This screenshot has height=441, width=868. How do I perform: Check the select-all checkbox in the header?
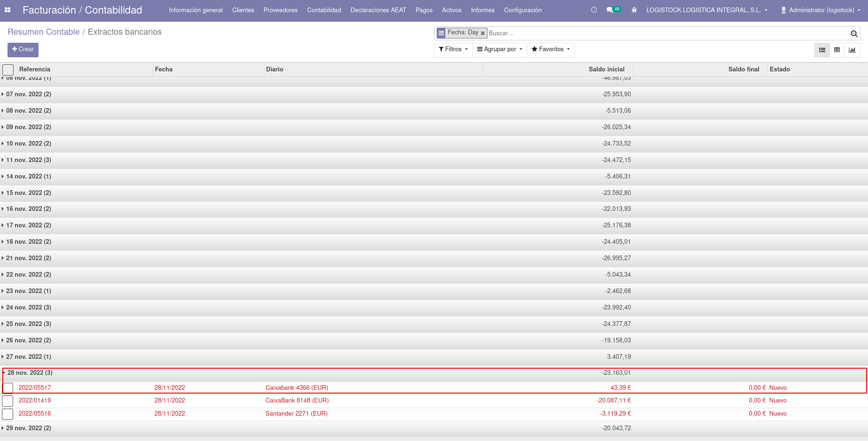pos(8,70)
